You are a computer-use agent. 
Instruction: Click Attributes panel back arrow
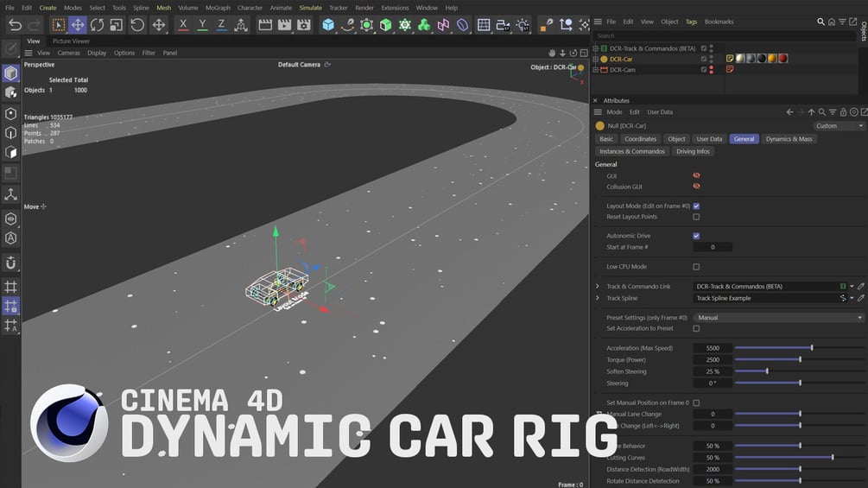click(x=790, y=112)
